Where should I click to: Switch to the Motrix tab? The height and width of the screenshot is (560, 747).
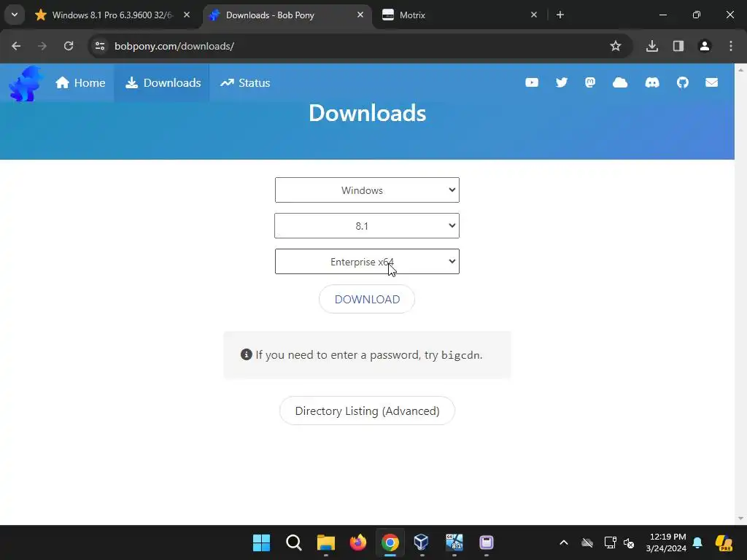tap(460, 15)
